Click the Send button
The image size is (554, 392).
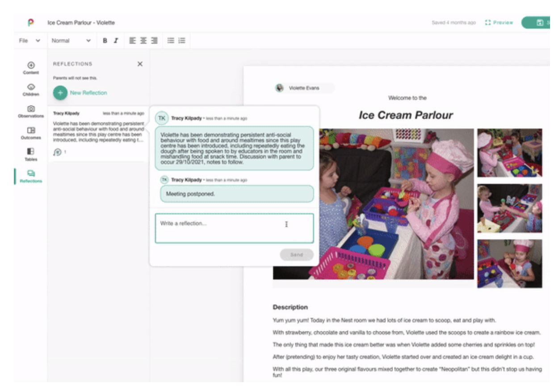(296, 254)
